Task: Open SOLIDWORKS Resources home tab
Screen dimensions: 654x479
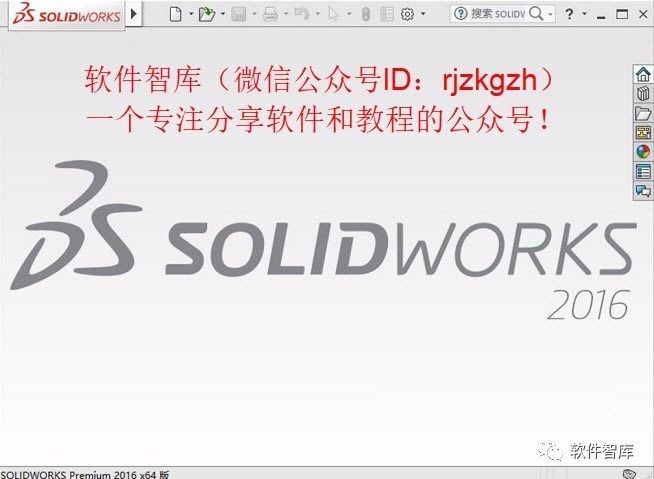Action: tap(643, 74)
